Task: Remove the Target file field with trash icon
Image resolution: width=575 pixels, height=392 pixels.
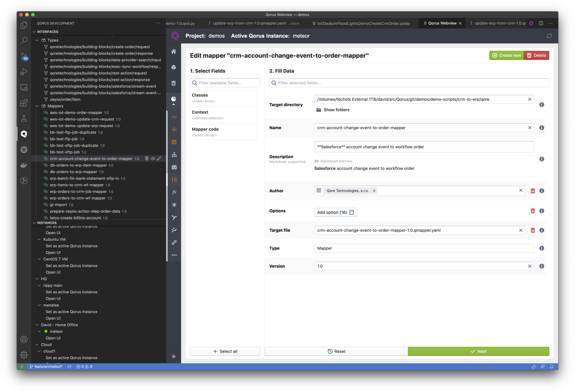Action: pos(533,230)
